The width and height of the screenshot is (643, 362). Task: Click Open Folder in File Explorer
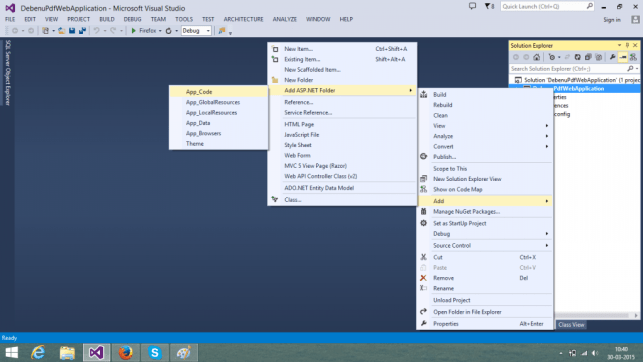click(x=486, y=312)
